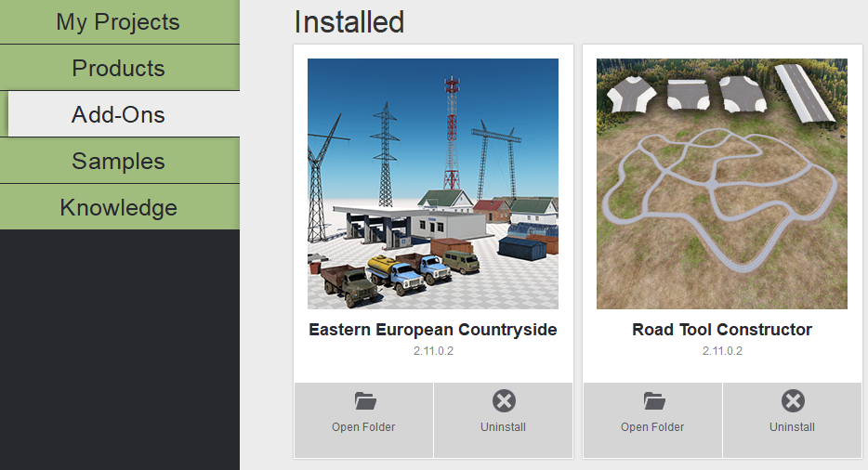Click version number under Eastern European Countryside

pos(433,351)
